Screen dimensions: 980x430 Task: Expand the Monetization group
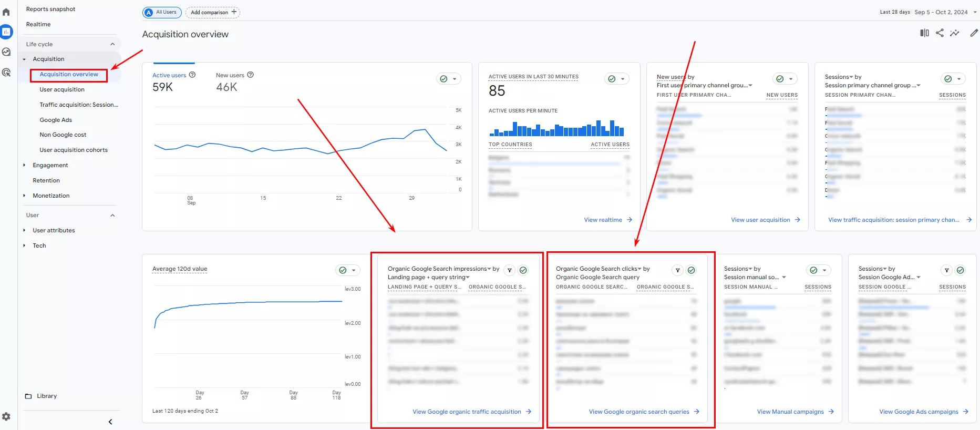24,196
